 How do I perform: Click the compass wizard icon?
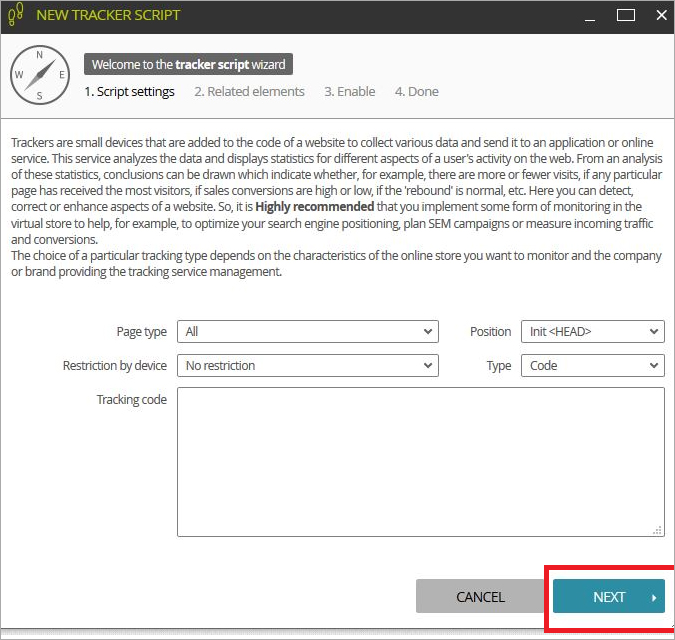coord(39,75)
